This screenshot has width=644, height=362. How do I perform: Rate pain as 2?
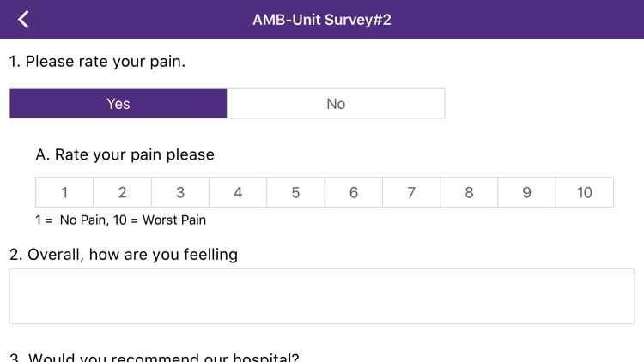pyautogui.click(x=122, y=192)
